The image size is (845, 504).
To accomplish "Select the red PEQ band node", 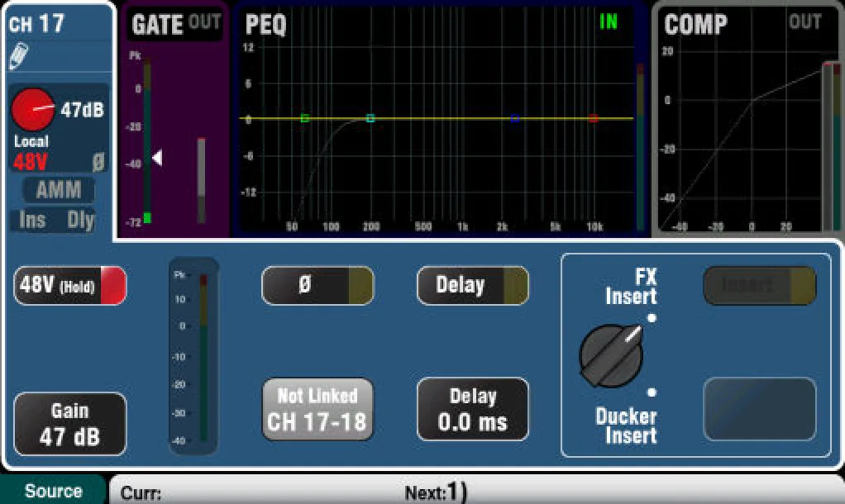I will pyautogui.click(x=594, y=118).
